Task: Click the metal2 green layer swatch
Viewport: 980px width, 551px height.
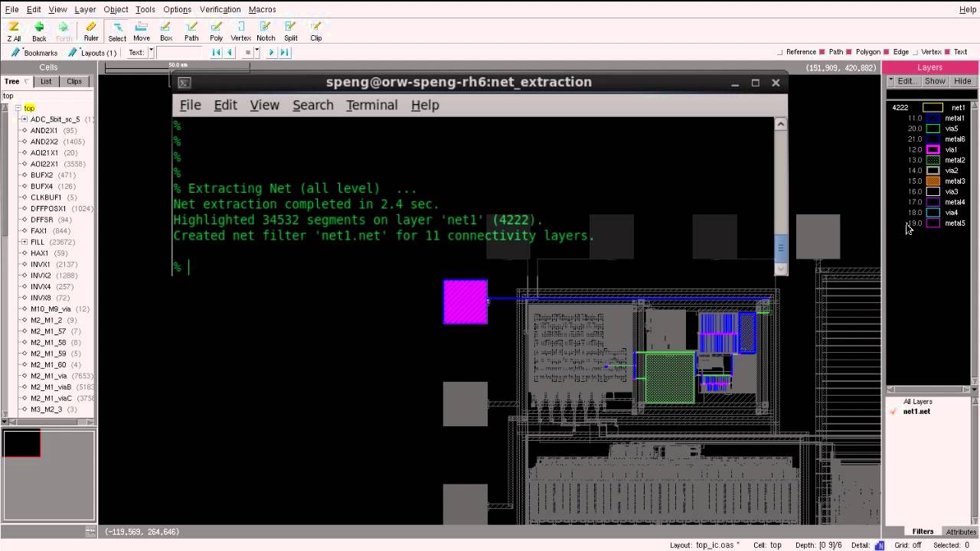Action: [933, 161]
